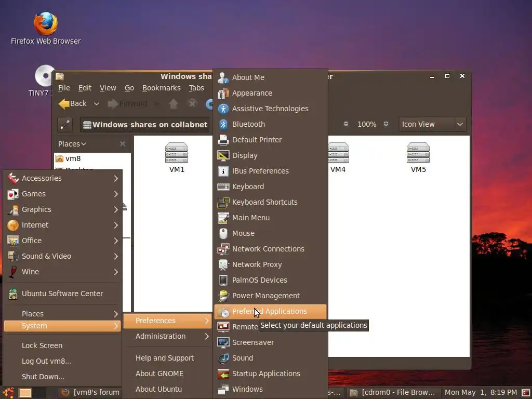
Task: Open IBus Preferences icon
Action: coord(223,171)
